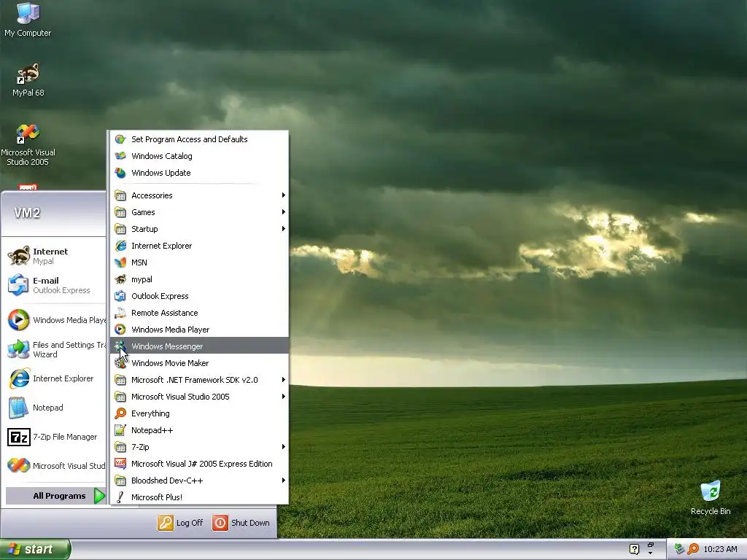This screenshot has width=747, height=560.
Task: Click the VM2 user name header
Action: (x=27, y=213)
